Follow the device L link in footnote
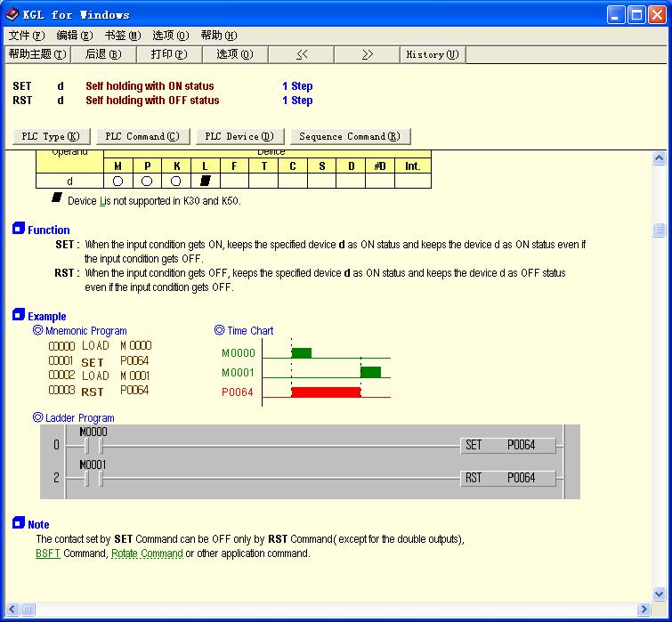 pos(102,201)
